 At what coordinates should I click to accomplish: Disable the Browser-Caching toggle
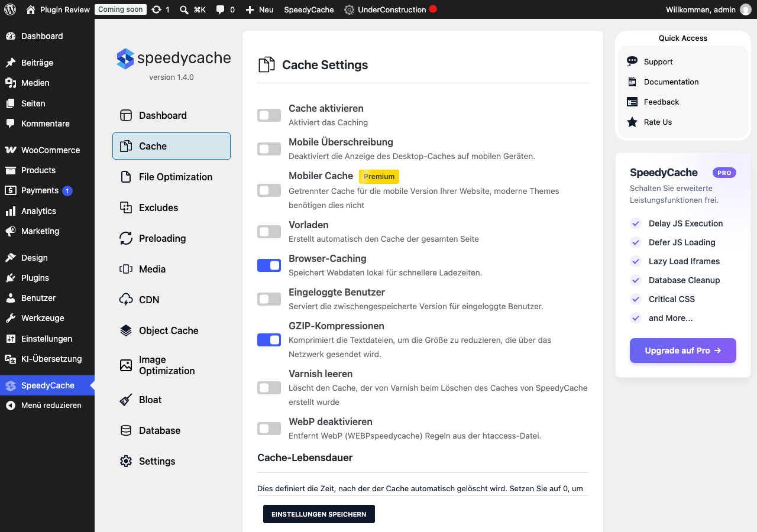pos(269,265)
